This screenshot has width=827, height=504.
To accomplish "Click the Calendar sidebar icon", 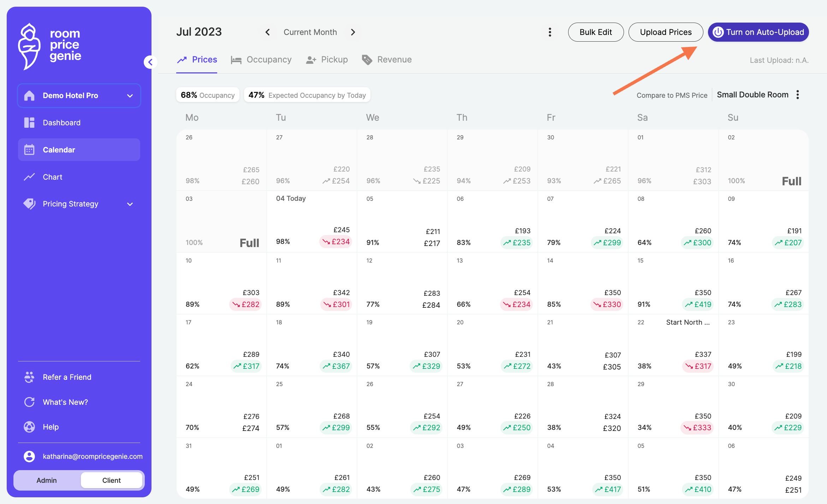I will click(29, 150).
